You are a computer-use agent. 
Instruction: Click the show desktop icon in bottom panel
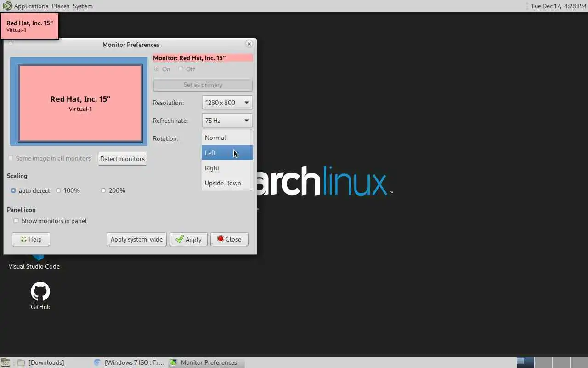click(x=5, y=362)
